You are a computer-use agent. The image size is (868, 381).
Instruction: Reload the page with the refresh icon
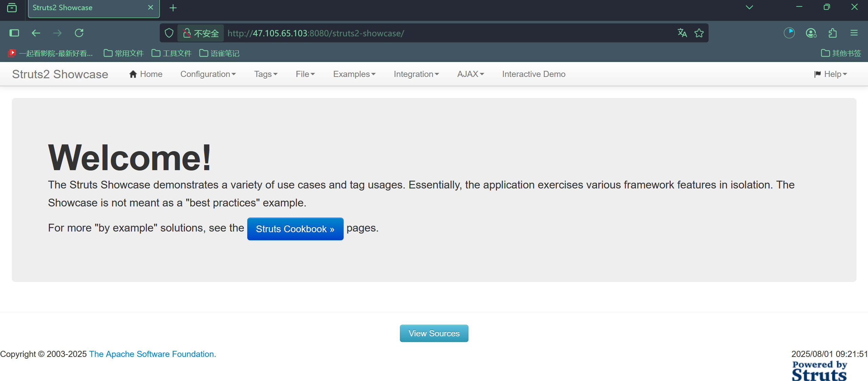tap(79, 33)
